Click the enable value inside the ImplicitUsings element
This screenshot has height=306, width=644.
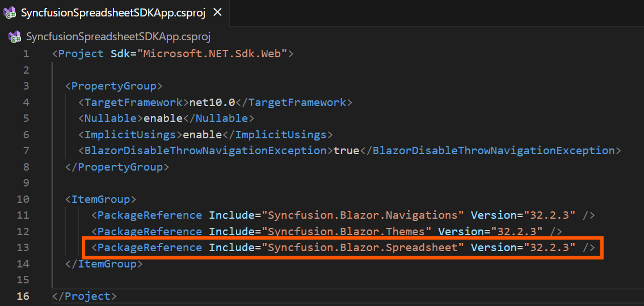pos(203,134)
